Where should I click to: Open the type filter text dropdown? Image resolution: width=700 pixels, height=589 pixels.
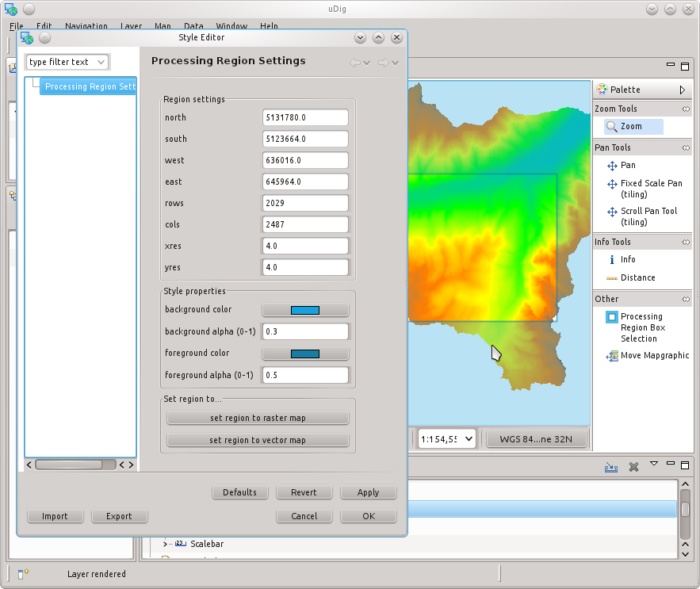click(101, 62)
